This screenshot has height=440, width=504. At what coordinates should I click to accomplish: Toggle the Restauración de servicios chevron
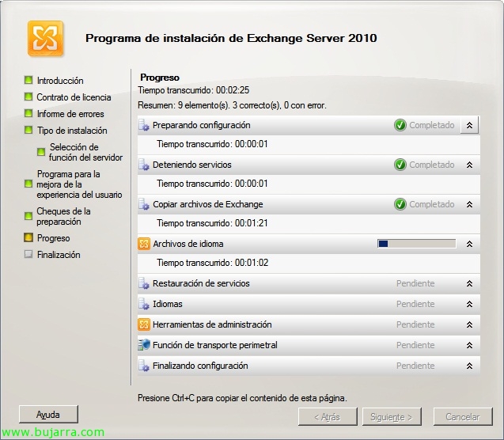(x=469, y=283)
